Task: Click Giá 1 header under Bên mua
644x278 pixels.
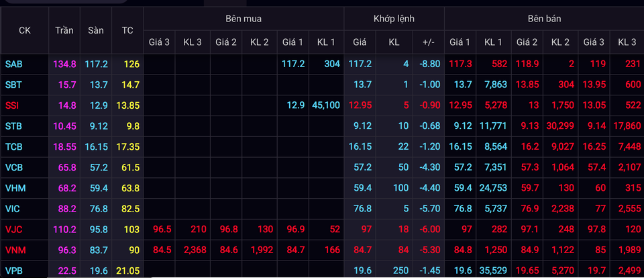Action: (x=292, y=42)
